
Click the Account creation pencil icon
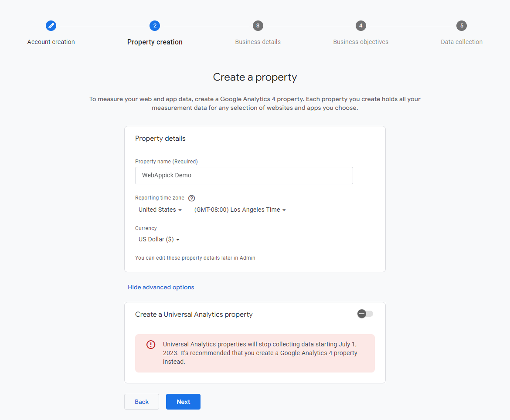pos(51,26)
